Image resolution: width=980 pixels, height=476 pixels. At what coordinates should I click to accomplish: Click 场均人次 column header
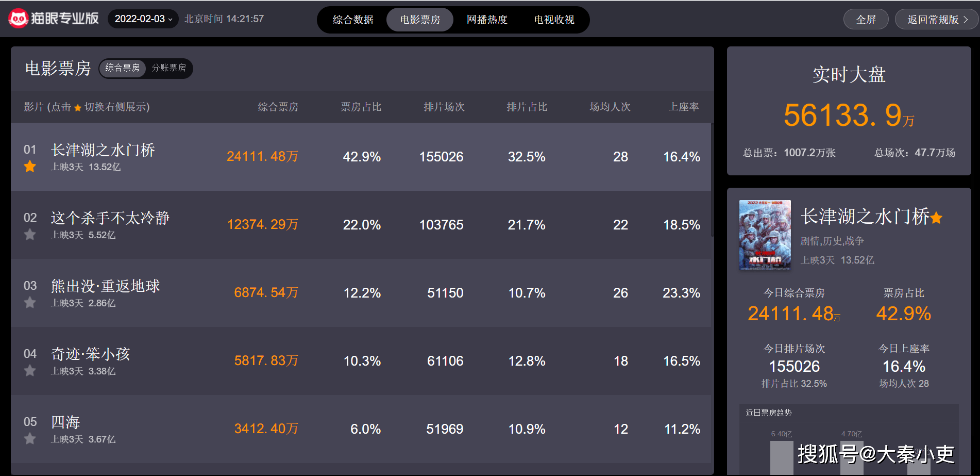610,107
